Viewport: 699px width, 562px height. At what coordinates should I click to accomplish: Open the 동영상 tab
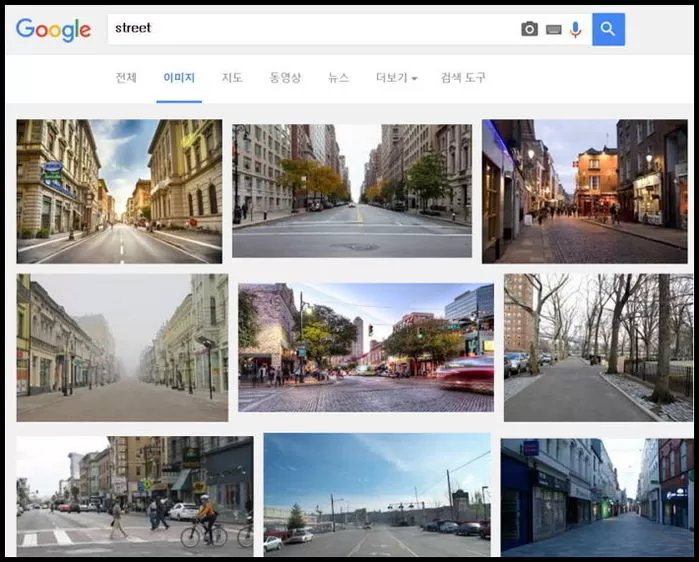[x=285, y=78]
